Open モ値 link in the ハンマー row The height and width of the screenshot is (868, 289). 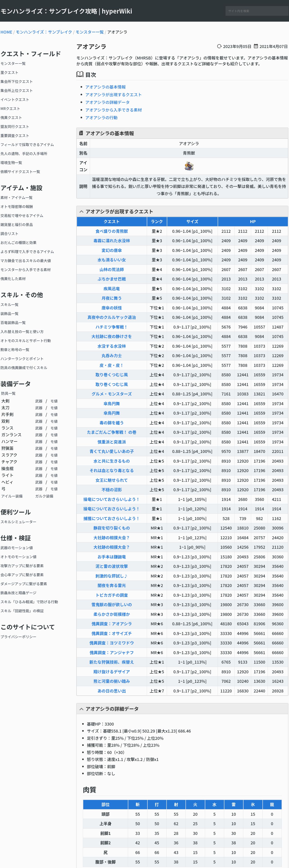[x=54, y=441]
